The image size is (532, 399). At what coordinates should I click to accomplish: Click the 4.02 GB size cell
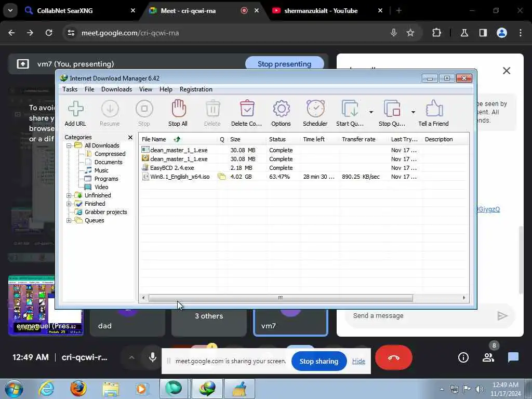(241, 177)
